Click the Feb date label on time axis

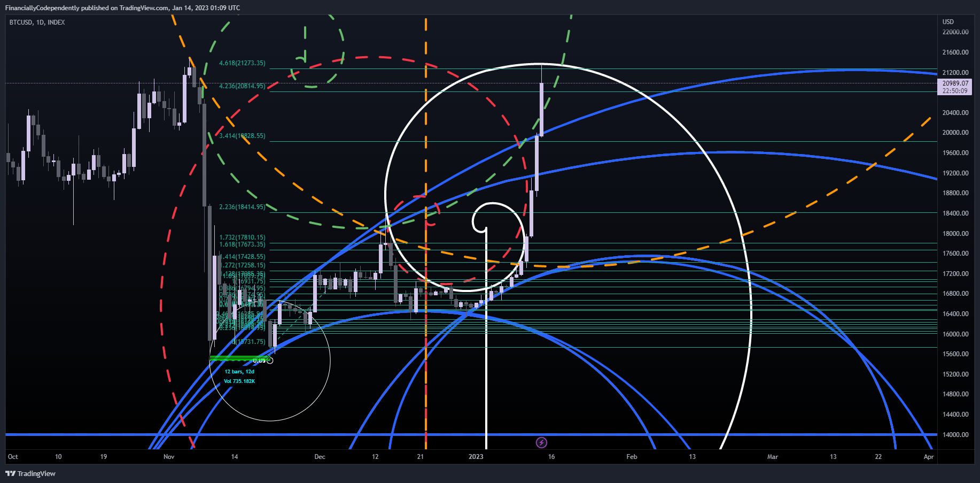click(x=632, y=457)
